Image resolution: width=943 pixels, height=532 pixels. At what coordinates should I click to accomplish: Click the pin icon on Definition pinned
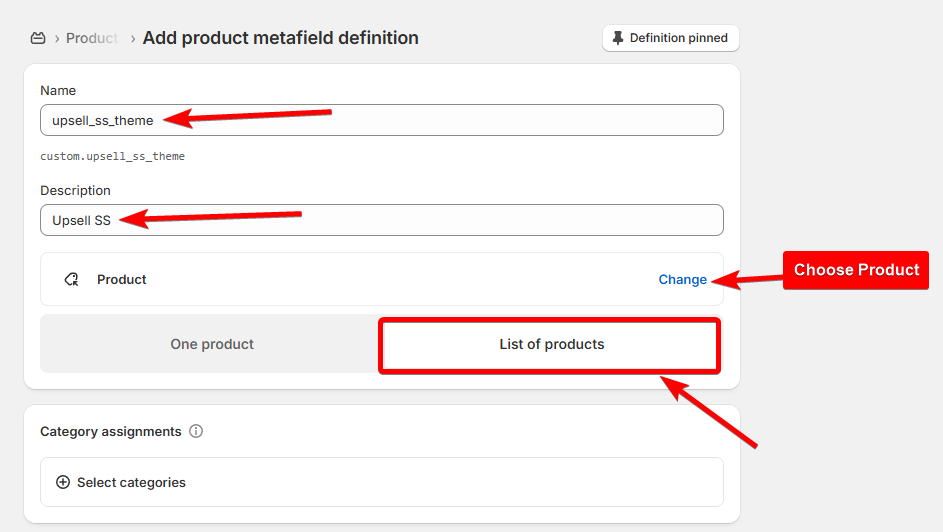tap(618, 38)
